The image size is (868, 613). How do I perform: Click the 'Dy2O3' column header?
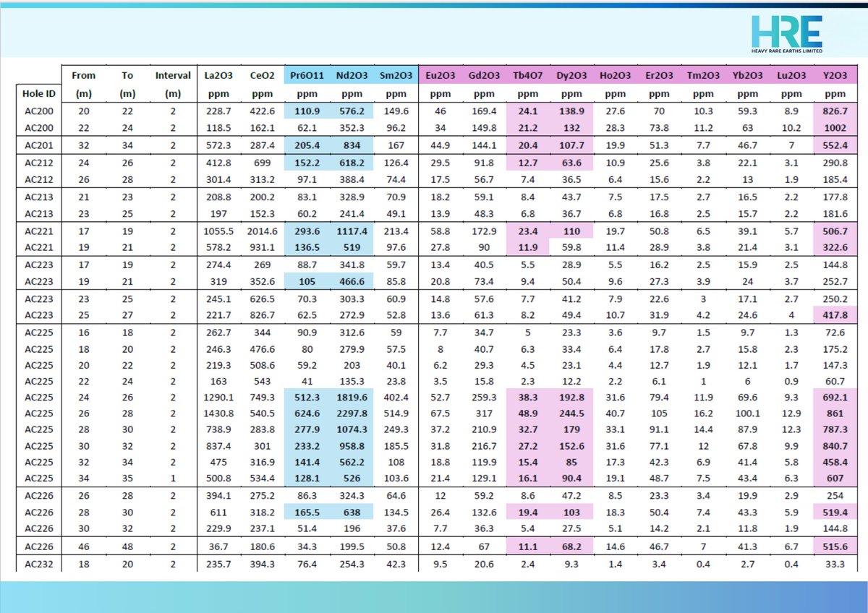pos(571,75)
